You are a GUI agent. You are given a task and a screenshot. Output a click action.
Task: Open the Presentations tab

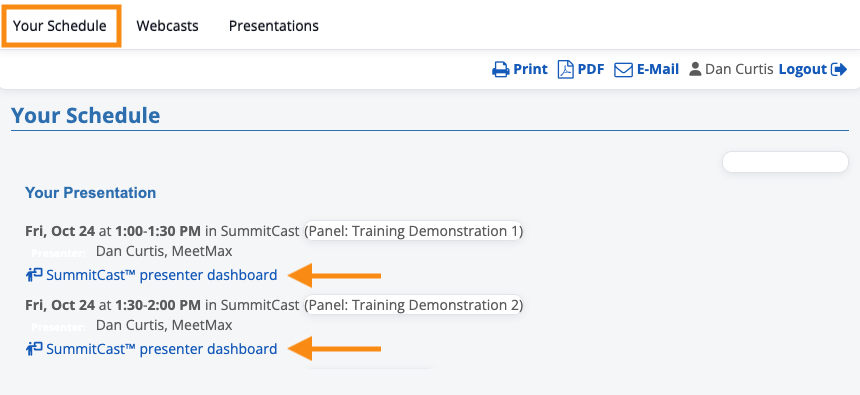tap(274, 26)
